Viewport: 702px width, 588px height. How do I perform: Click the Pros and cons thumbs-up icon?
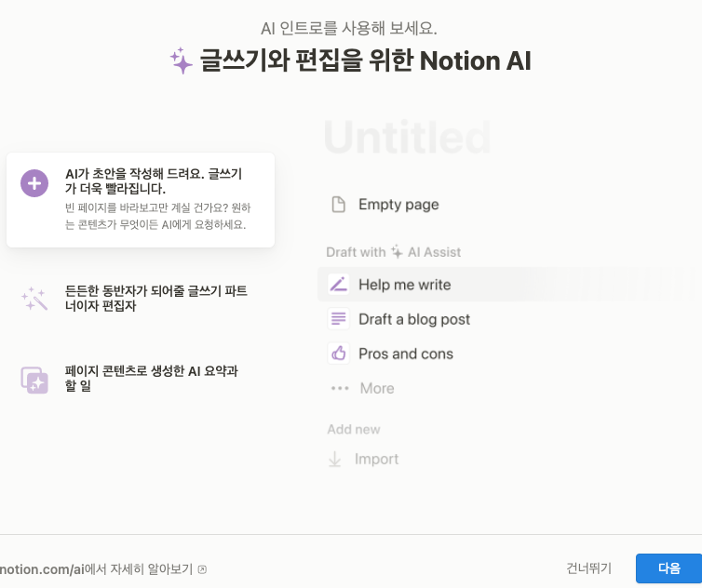point(339,354)
